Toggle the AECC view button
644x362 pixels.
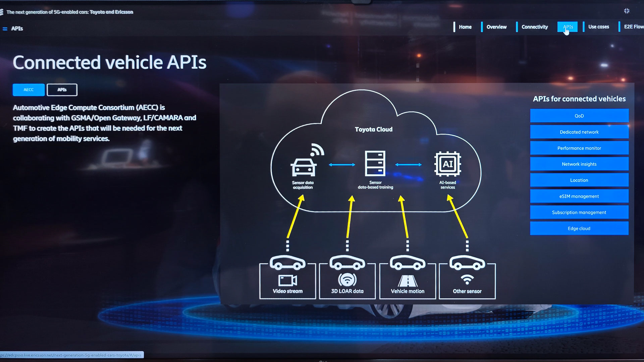point(29,90)
